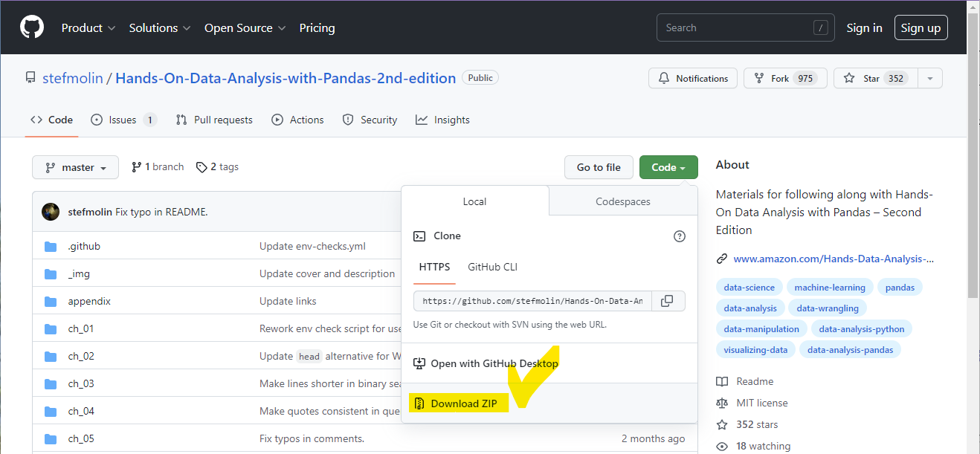Image resolution: width=980 pixels, height=454 pixels.
Task: Click the Clone help question mark icon
Action: point(680,236)
